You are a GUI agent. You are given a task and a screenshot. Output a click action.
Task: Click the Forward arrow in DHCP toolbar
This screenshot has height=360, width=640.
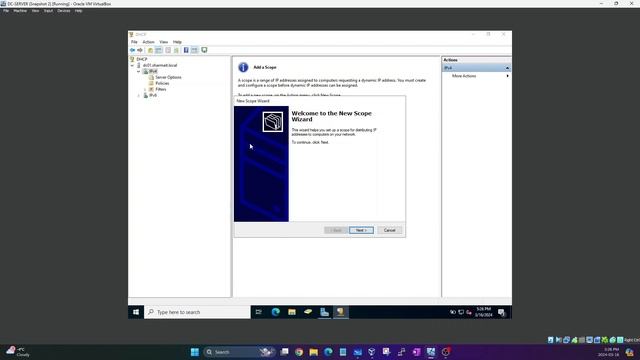point(140,50)
